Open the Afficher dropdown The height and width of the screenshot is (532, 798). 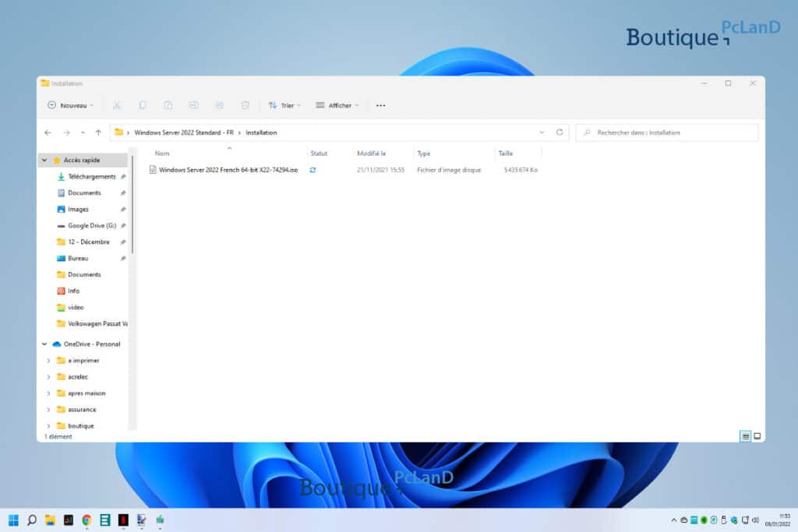click(337, 105)
